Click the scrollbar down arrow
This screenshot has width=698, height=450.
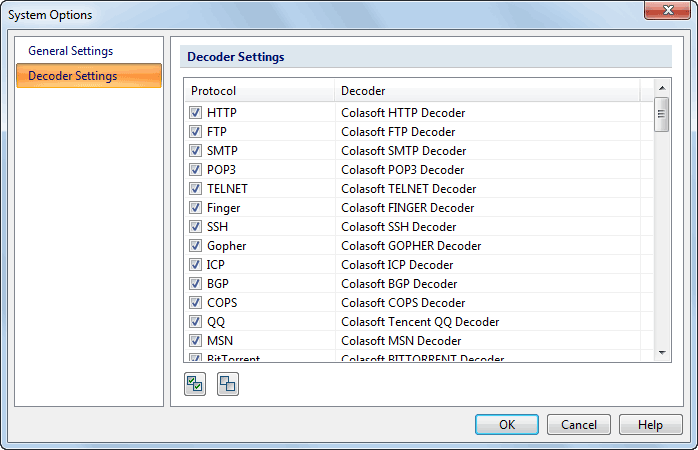pos(662,353)
